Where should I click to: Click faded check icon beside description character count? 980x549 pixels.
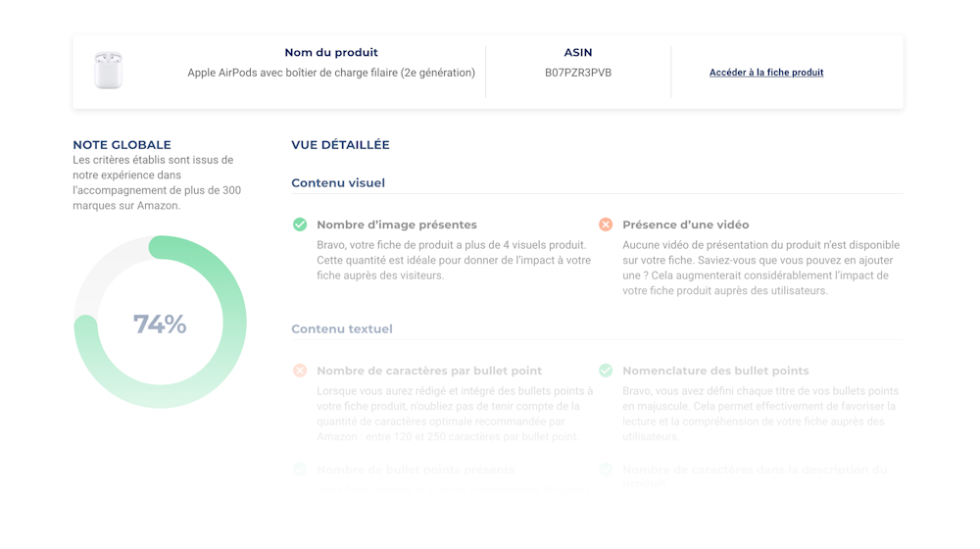[x=606, y=470]
